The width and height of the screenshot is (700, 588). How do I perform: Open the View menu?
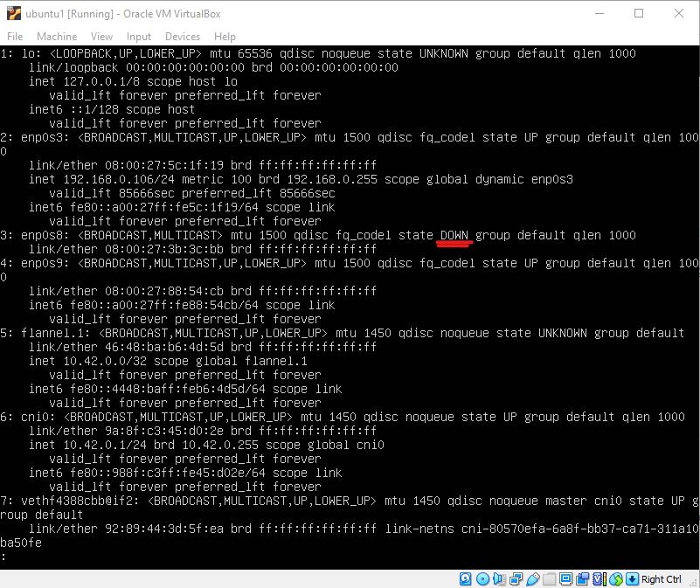click(101, 37)
